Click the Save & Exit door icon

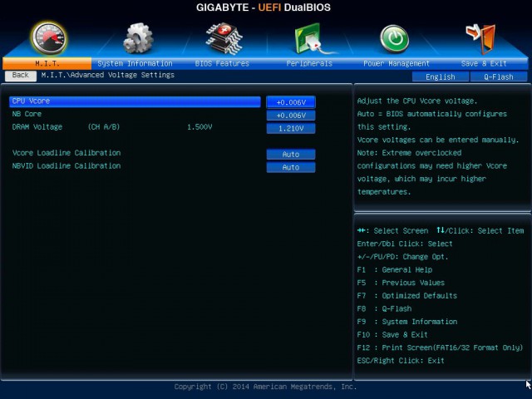pos(481,38)
